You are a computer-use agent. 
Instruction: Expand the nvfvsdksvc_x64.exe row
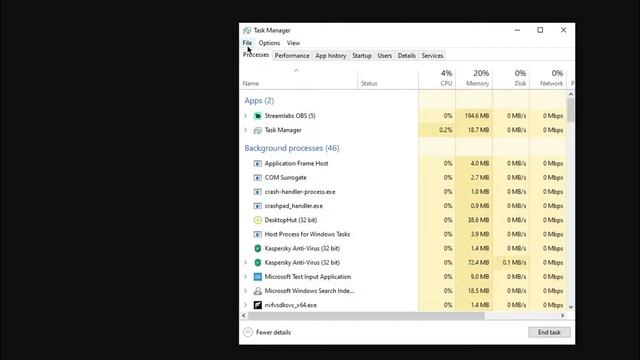click(x=245, y=305)
